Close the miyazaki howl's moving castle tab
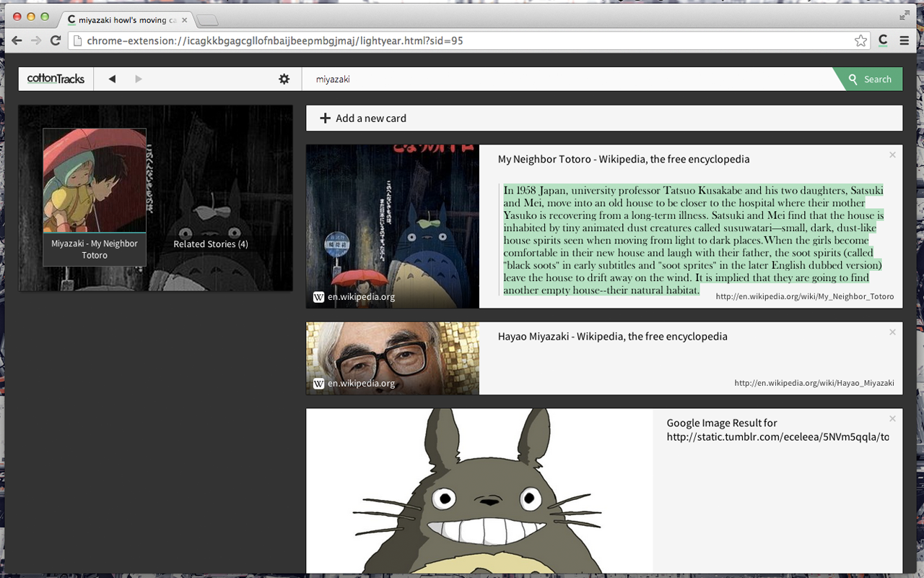This screenshot has width=924, height=578. coord(184,20)
